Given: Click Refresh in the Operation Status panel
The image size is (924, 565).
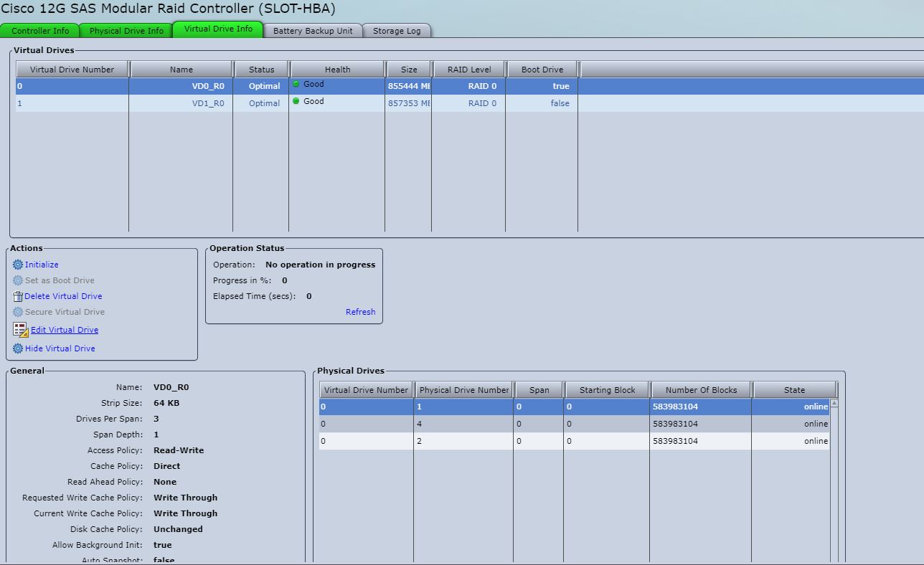Looking at the screenshot, I should point(361,312).
